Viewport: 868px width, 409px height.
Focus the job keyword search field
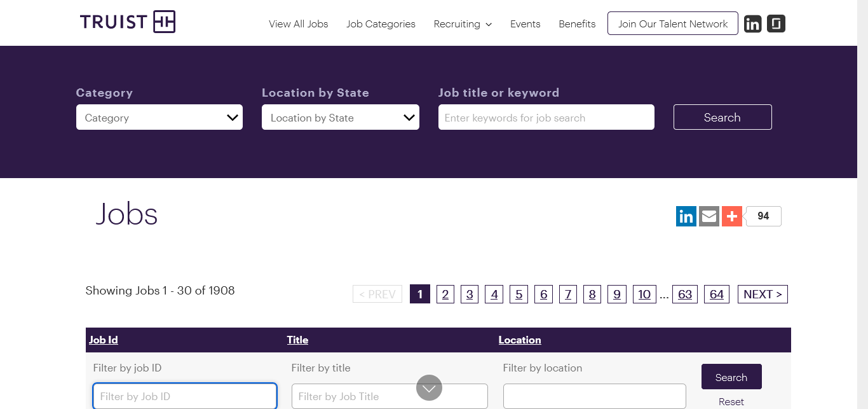coord(546,118)
